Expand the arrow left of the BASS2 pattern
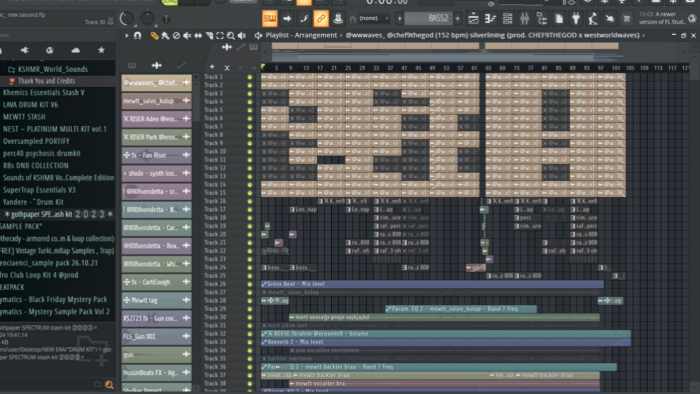 click(x=400, y=18)
